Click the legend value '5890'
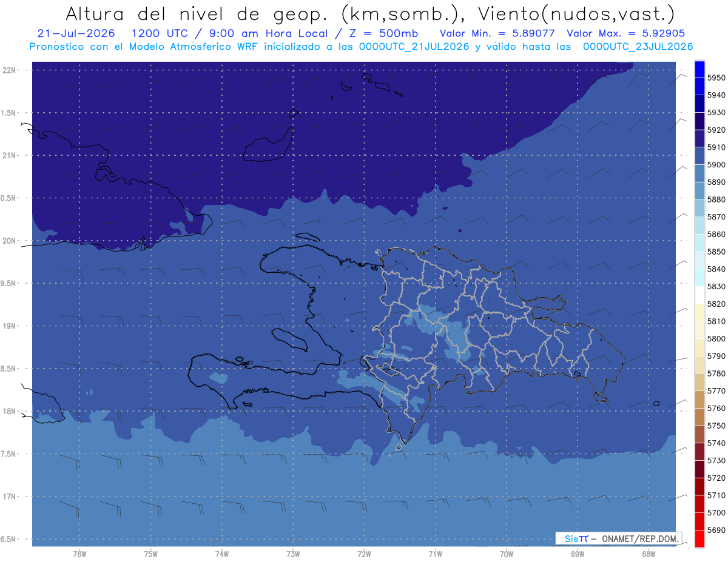The height and width of the screenshot is (562, 728). pos(716,182)
